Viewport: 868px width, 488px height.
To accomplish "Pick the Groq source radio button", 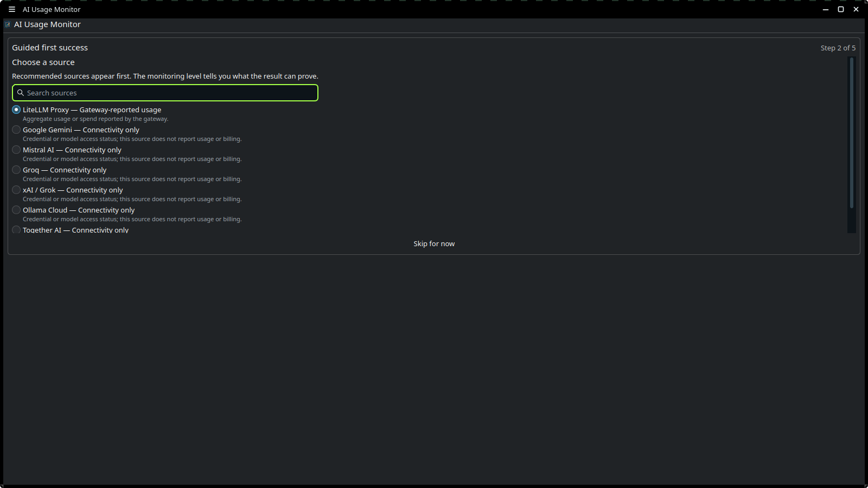I will [x=16, y=170].
